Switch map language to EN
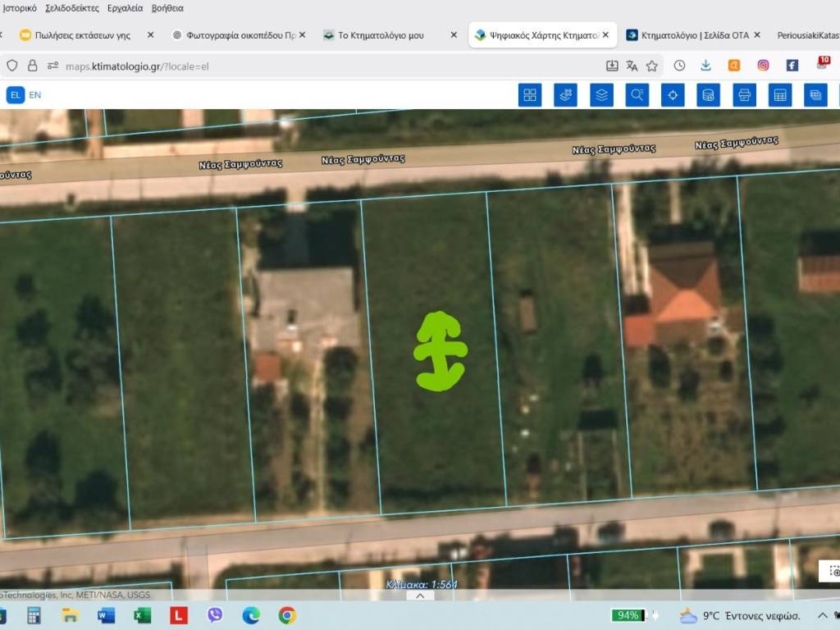Image resolution: width=840 pixels, height=630 pixels. tap(35, 95)
